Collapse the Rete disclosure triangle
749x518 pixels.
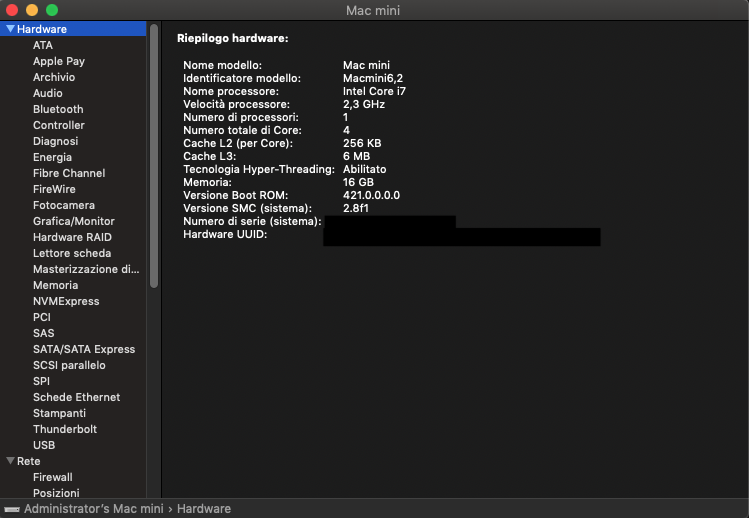(10, 461)
